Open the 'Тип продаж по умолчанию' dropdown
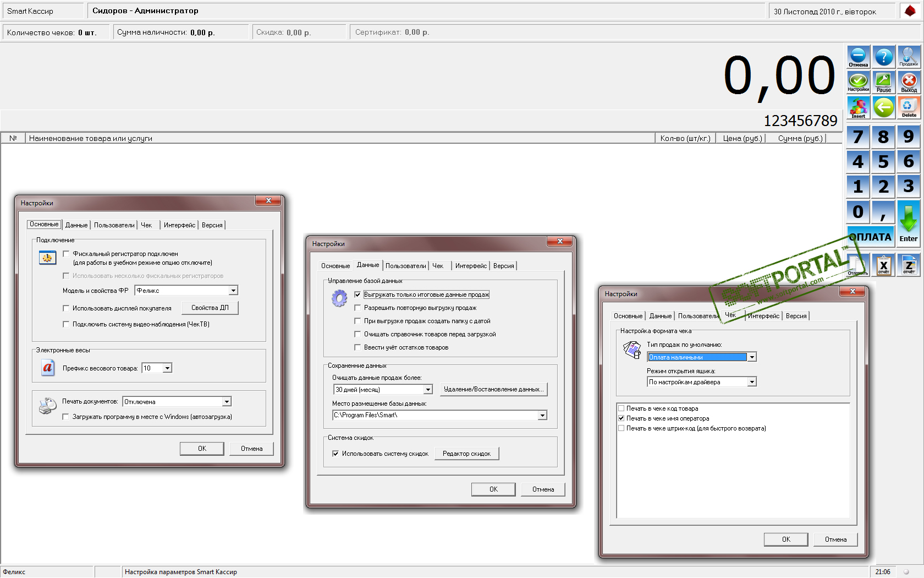Image resolution: width=924 pixels, height=578 pixels. tap(752, 357)
